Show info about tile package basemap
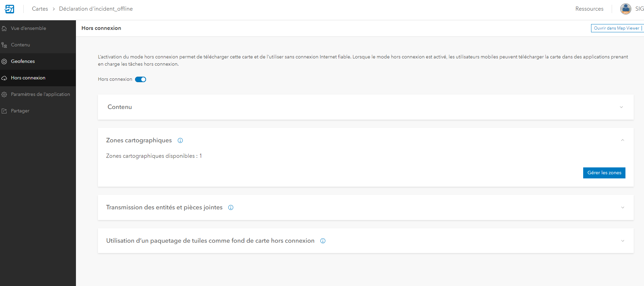Screen dimensions: 644x286 coord(323,241)
